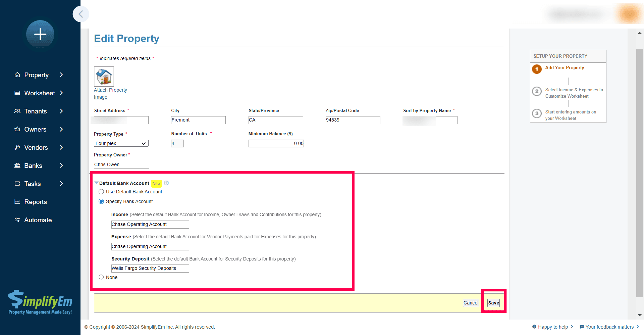Viewport: 644px width, 335px height.
Task: Select Use Default Bank Account radio option
Action: (101, 192)
